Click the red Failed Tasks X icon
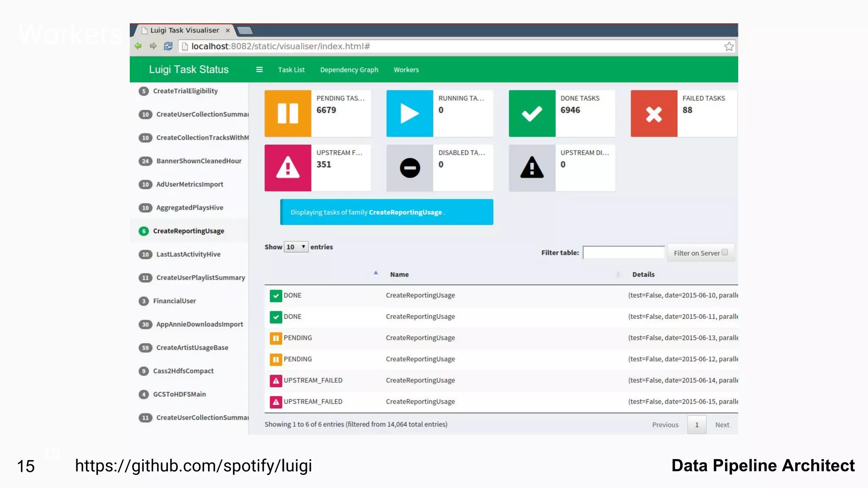The height and width of the screenshot is (488, 868). point(654,114)
